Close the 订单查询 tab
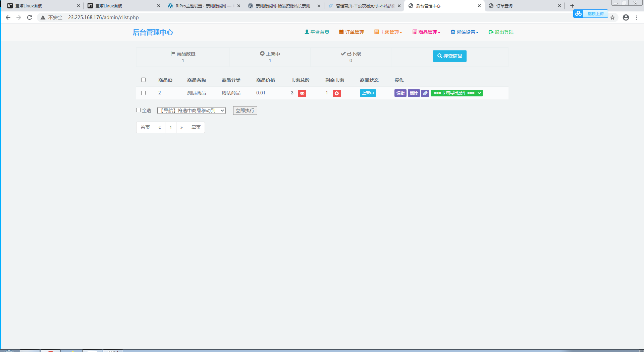 (559, 6)
